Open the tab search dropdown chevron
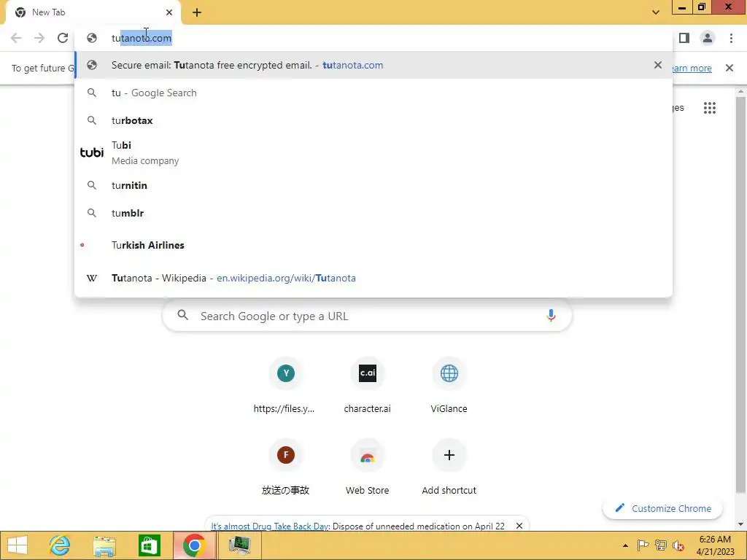The image size is (747, 560). tap(656, 12)
